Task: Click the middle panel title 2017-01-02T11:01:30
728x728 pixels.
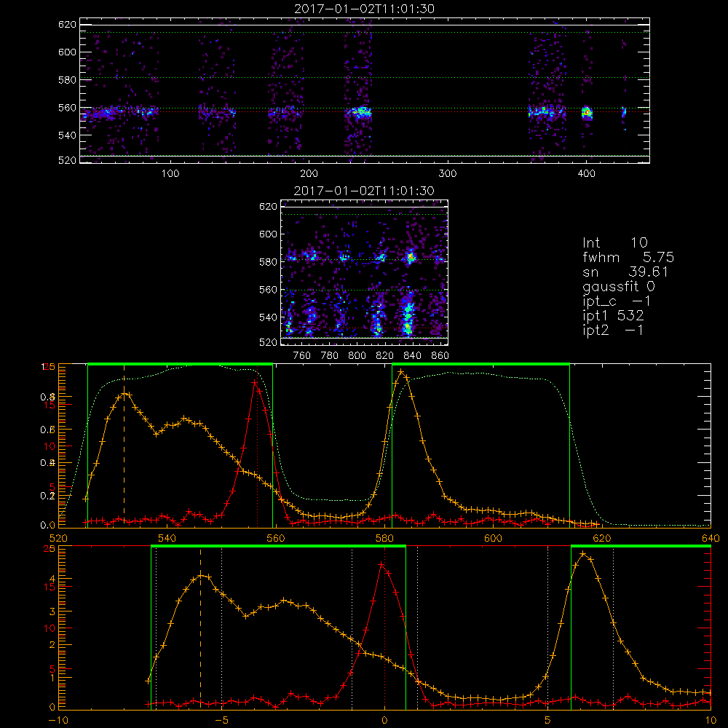Action: pyautogui.click(x=365, y=191)
